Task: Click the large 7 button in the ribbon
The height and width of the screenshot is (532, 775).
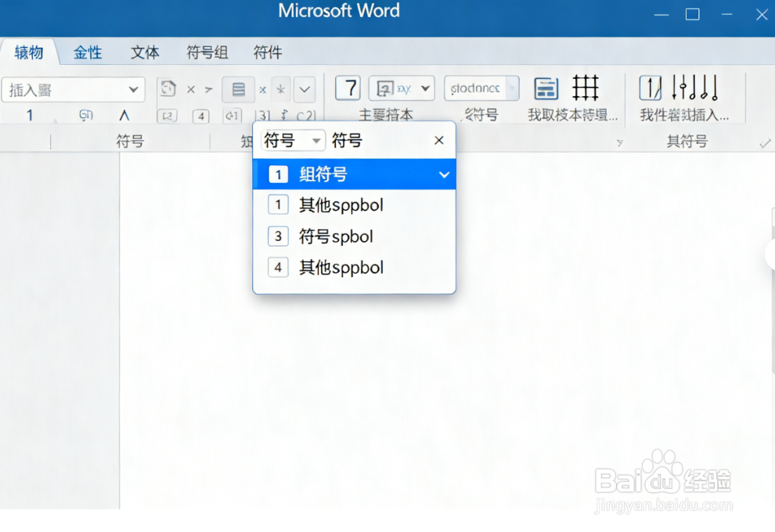Action: click(x=348, y=88)
